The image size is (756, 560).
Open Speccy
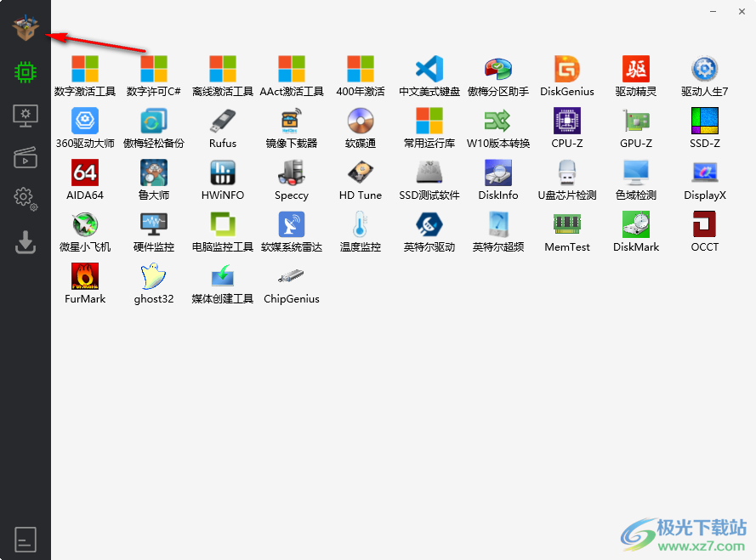coord(292,180)
